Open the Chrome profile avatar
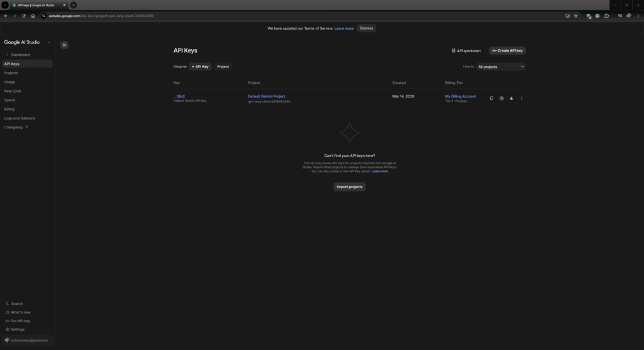The image size is (644, 350). click(x=629, y=16)
